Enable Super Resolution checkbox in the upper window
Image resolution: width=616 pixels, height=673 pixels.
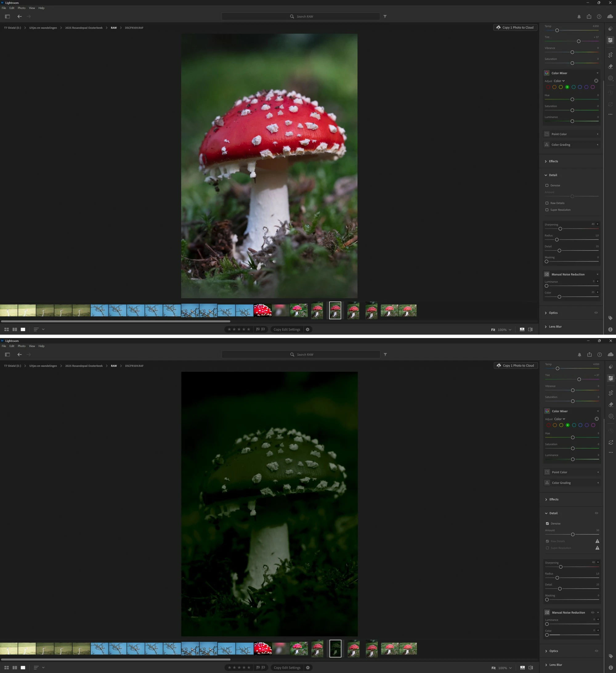547,210
